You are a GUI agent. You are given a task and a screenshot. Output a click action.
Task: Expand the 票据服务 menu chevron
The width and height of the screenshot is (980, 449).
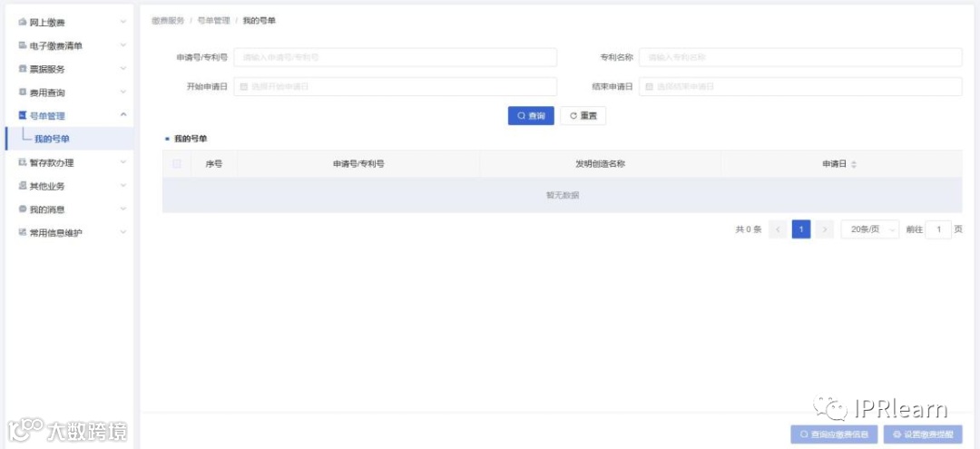(123, 69)
